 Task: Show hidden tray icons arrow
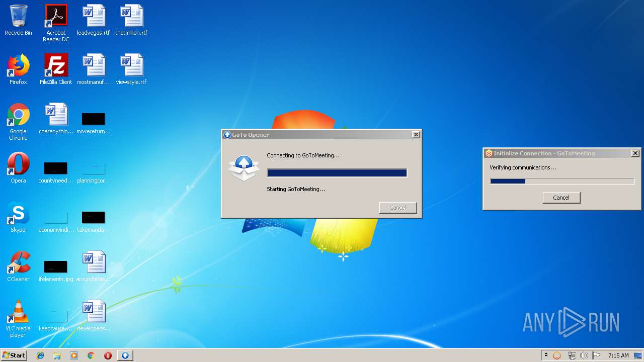[x=546, y=355]
